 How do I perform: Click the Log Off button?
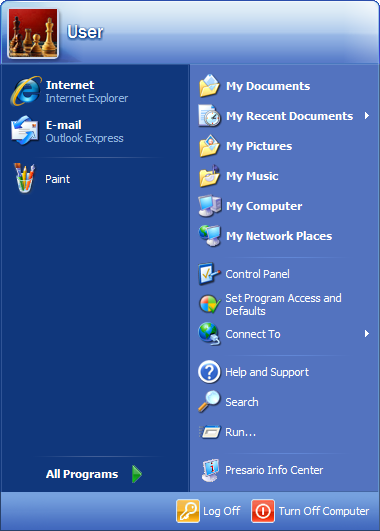tap(209, 511)
